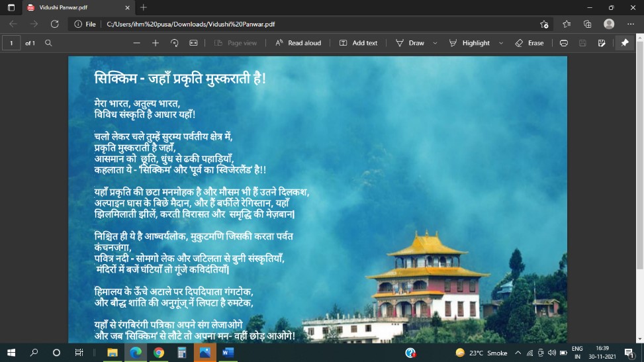Open Windows taskbar search
This screenshot has height=362, width=644.
(34, 353)
